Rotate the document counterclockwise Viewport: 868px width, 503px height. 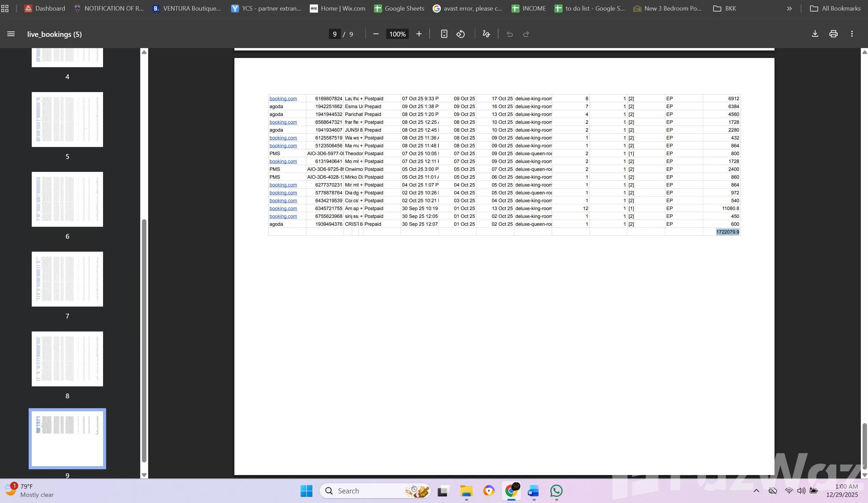click(461, 34)
